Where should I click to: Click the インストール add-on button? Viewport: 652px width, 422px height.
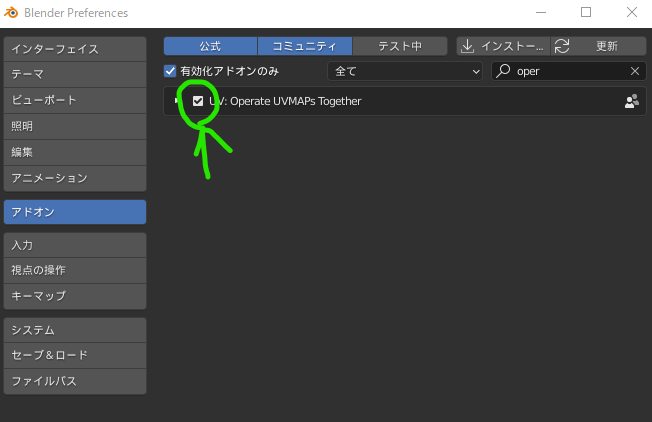503,46
